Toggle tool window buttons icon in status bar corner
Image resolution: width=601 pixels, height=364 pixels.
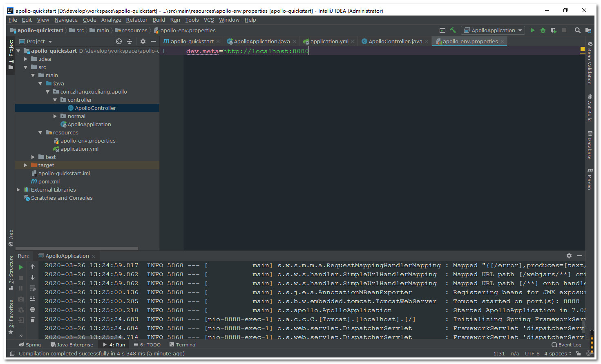pos(13,354)
